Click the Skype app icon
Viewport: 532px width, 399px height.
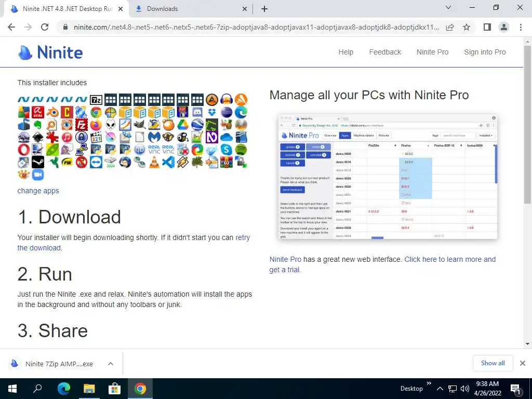pyautogui.click(x=227, y=150)
